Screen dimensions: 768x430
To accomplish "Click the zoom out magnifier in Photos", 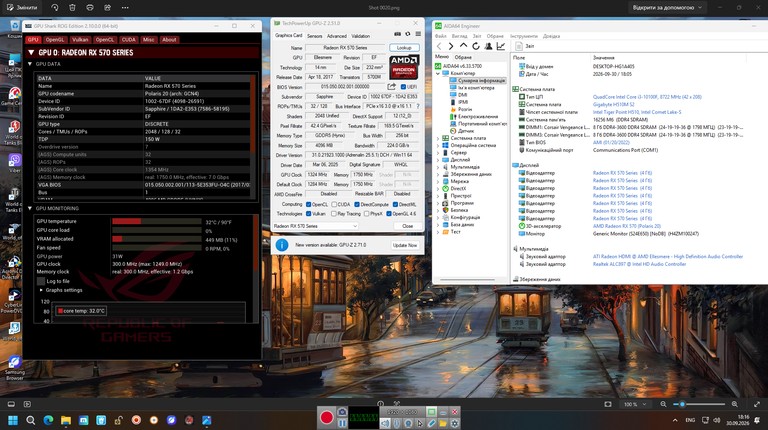I will coord(663,405).
